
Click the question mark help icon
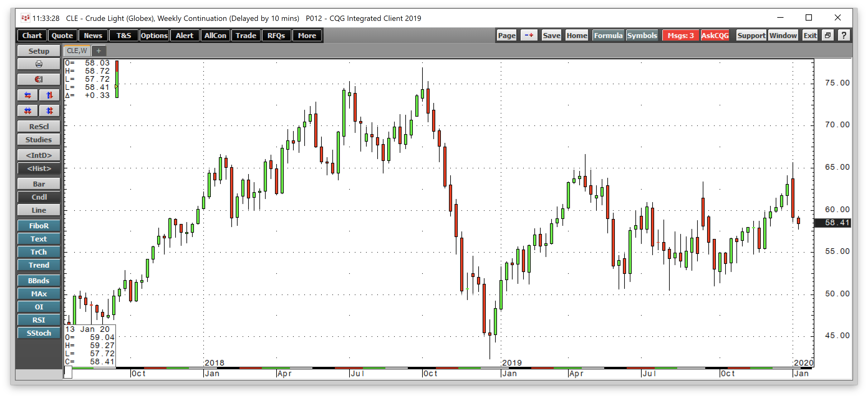[844, 35]
